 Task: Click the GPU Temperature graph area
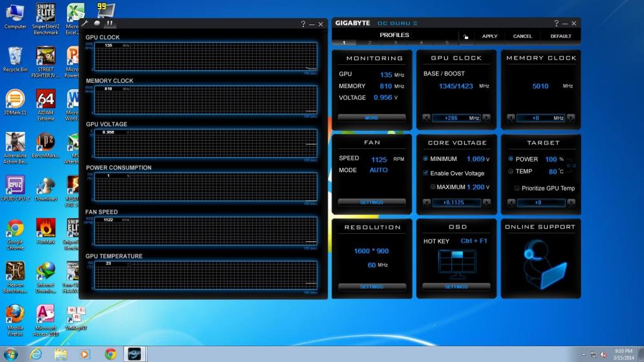(206, 275)
